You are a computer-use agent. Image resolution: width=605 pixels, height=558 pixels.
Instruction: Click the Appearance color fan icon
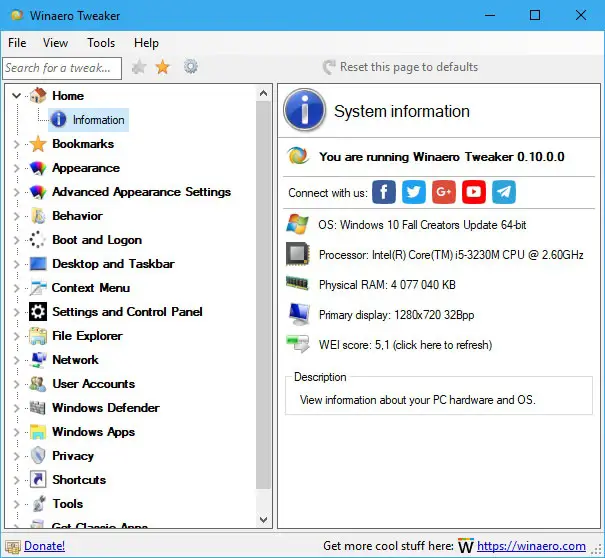pos(38,168)
